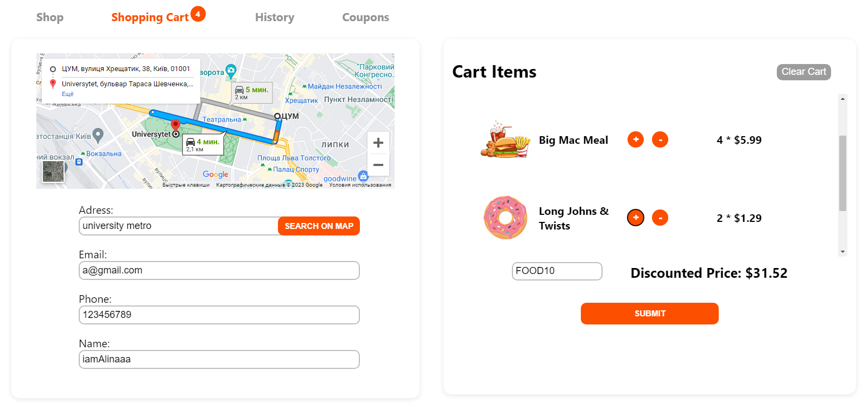Screen dimensions: 868x408
Task: Increase Long Johns & Twists quantity
Action: (x=635, y=218)
